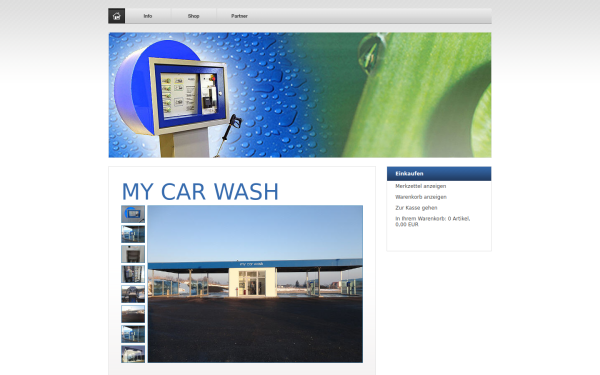This screenshot has height=375, width=600.
Task: Open the second gallery thumbnail from the top
Action: (x=133, y=234)
